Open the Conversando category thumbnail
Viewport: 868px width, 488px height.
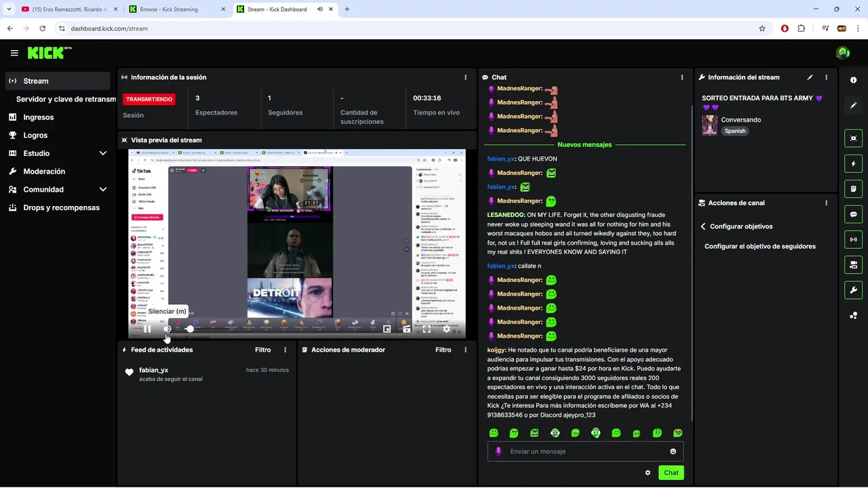click(709, 125)
